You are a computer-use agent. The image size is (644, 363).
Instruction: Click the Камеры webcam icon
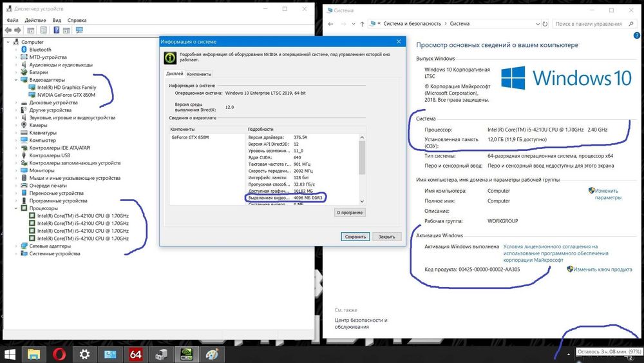(x=24, y=125)
